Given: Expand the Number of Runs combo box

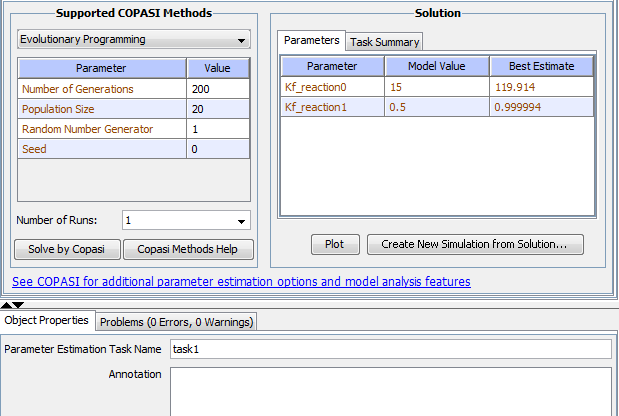Looking at the screenshot, I should 186,220.
